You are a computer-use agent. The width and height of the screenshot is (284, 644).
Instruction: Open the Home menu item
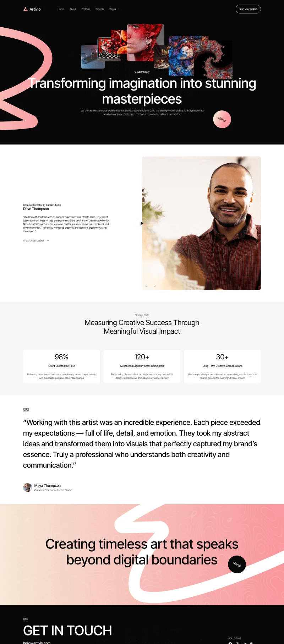pos(61,9)
